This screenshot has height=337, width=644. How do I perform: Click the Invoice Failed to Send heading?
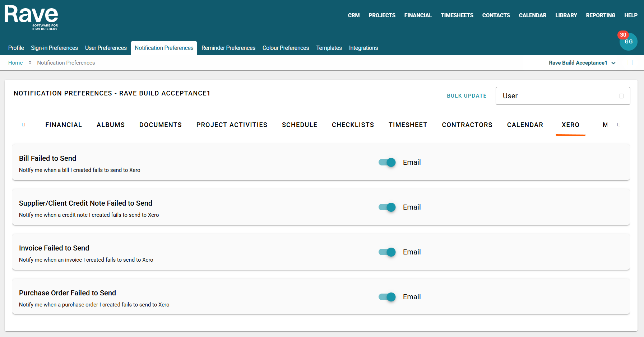(54, 248)
